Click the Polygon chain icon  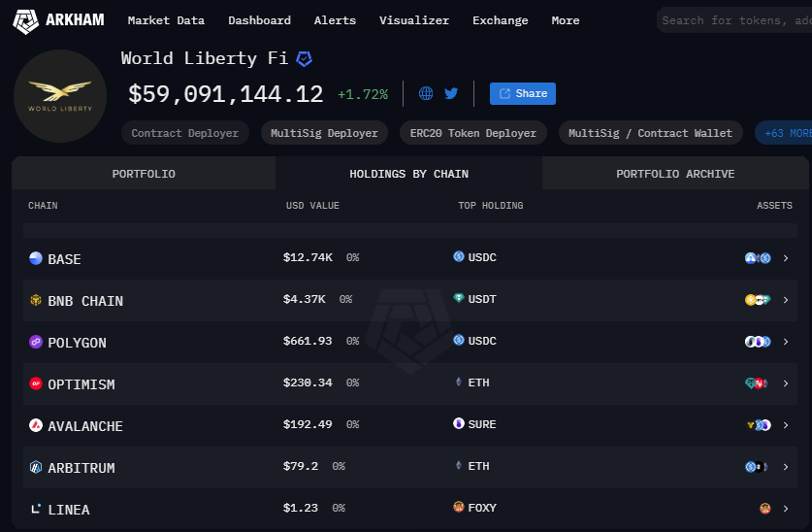[36, 343]
